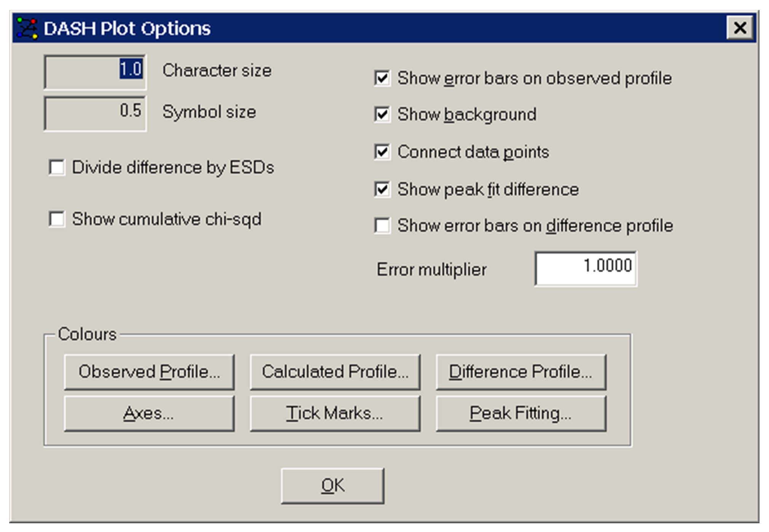Click the DASH application icon in title bar

tap(27, 28)
